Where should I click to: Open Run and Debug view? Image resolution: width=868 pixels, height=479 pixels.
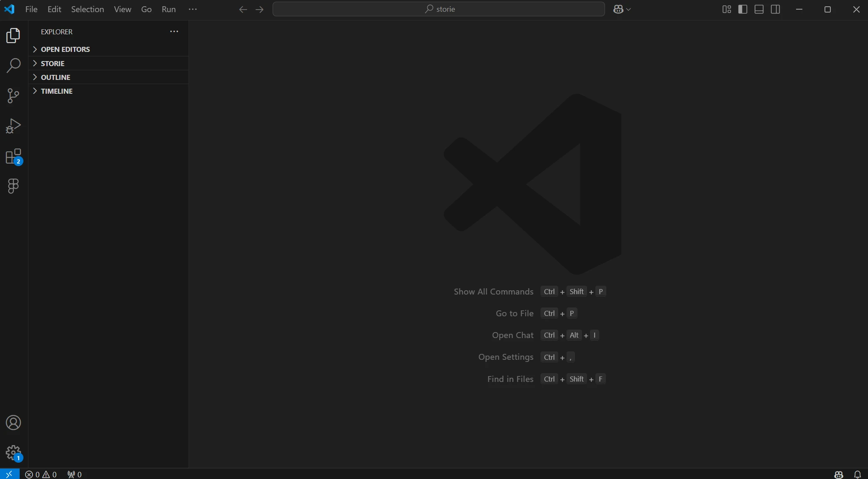(13, 126)
